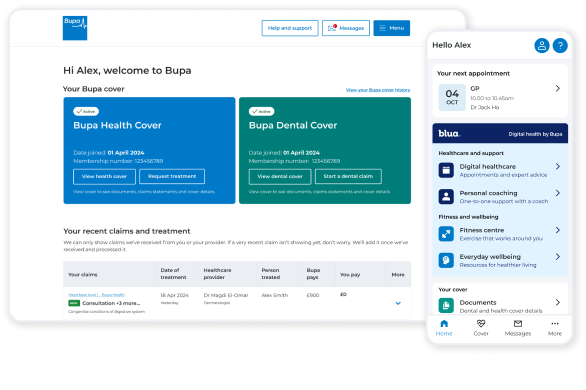Open the Menu button

[392, 28]
